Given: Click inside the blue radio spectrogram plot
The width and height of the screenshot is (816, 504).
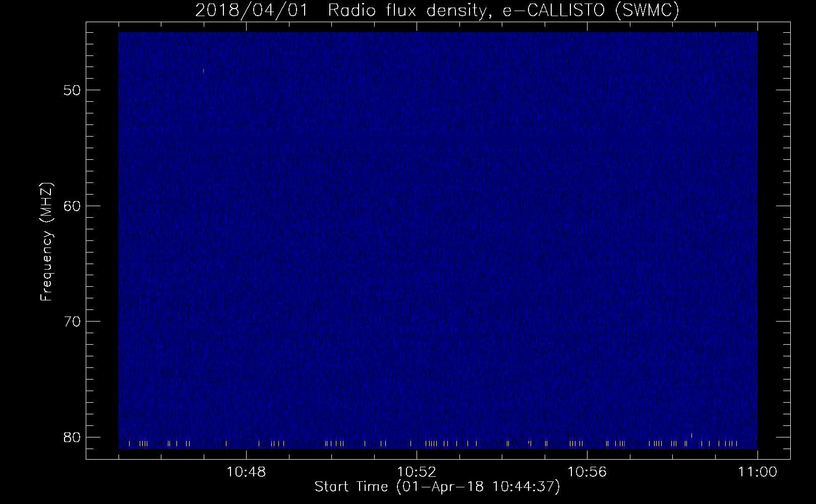Looking at the screenshot, I should 438,240.
